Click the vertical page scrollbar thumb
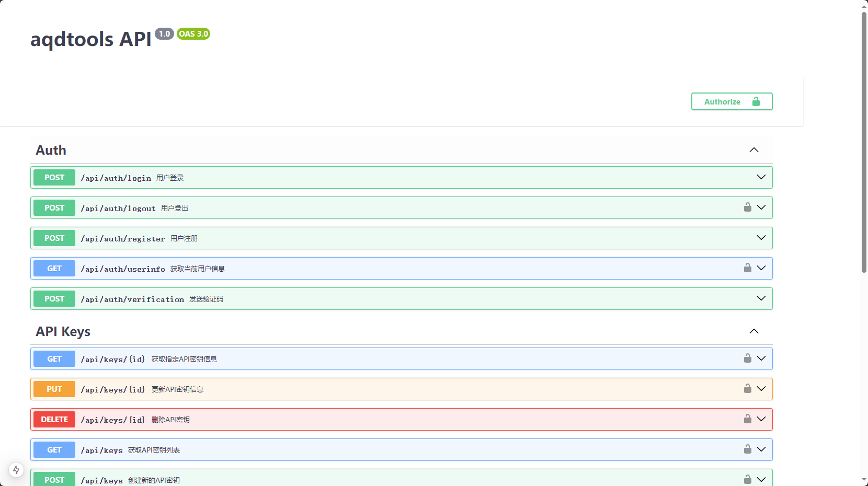 click(x=864, y=141)
